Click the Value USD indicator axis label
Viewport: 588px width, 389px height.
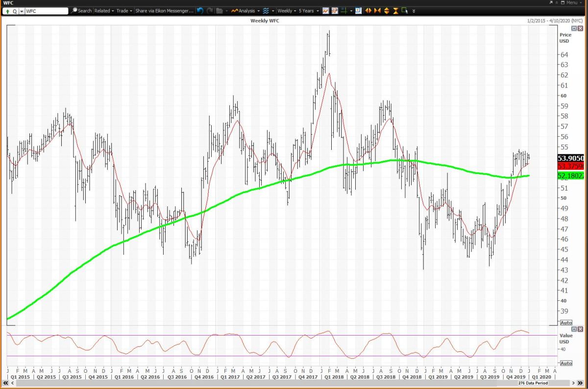566,338
